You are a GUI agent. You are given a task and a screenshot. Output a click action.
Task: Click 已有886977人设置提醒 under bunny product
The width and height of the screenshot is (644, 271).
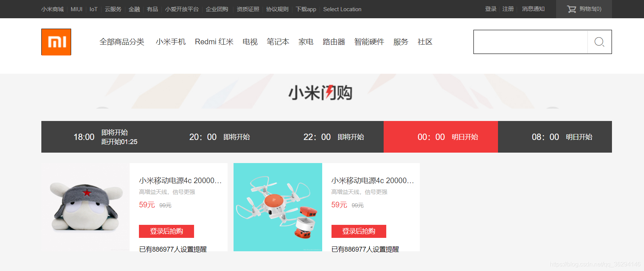[173, 249]
